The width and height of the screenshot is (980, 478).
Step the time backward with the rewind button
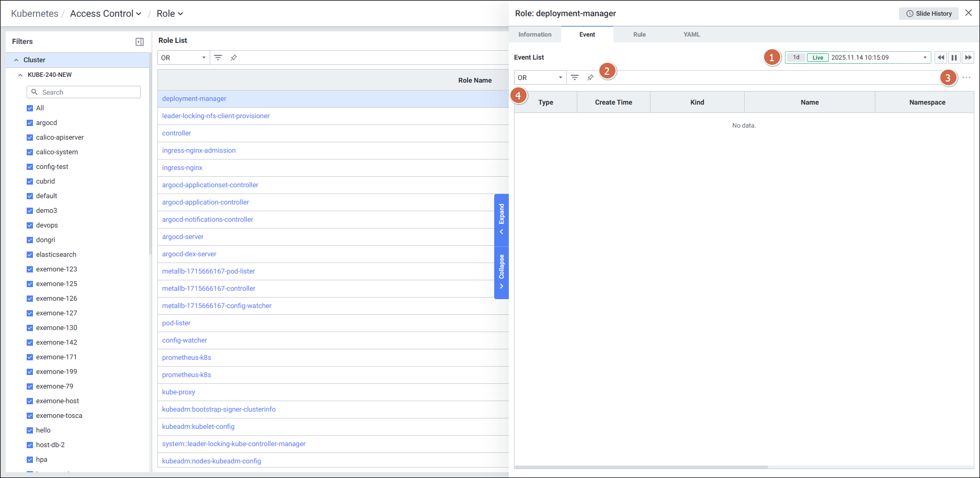(941, 58)
